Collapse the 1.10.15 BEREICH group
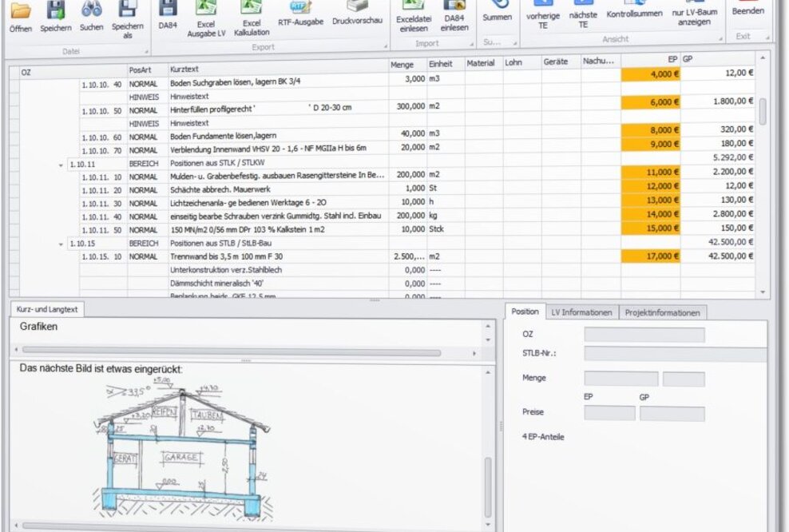789x532 pixels. click(x=62, y=244)
